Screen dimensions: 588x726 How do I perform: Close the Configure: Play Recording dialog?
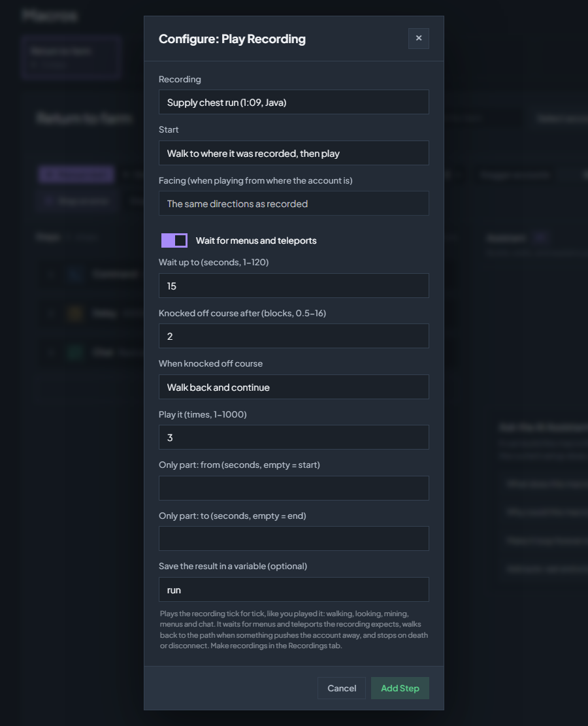(419, 39)
